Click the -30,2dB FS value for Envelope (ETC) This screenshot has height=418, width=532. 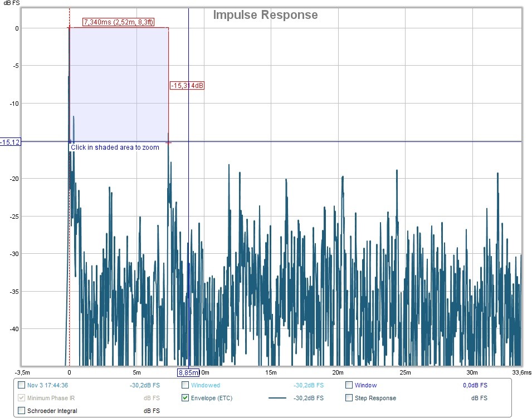[309, 398]
